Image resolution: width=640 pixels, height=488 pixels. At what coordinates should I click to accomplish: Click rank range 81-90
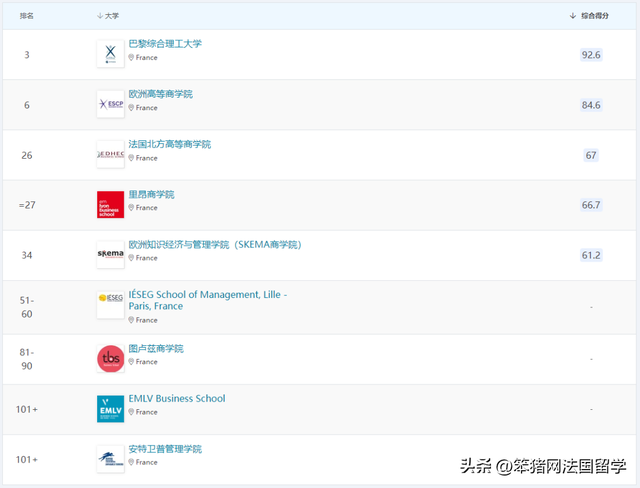point(27,359)
